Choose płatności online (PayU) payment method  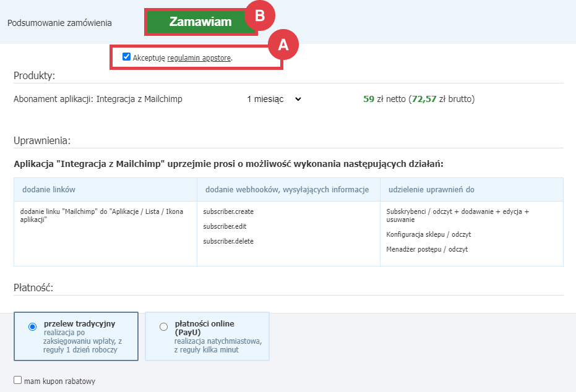coord(163,326)
